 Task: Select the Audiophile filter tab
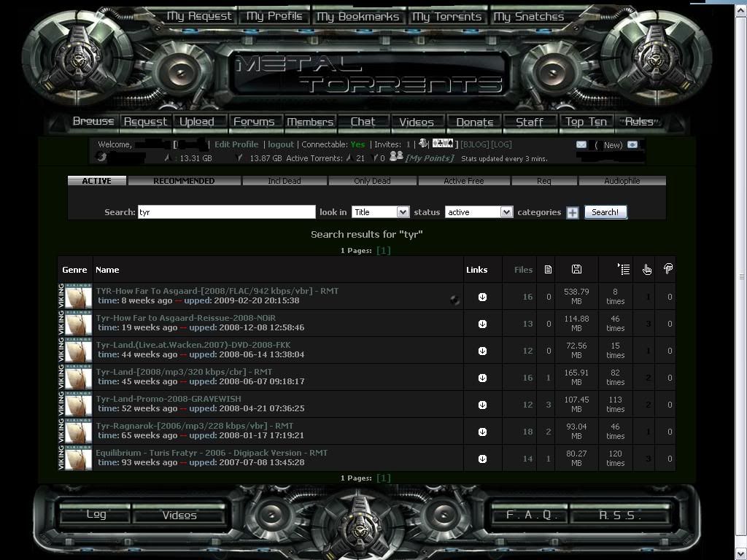tap(622, 181)
